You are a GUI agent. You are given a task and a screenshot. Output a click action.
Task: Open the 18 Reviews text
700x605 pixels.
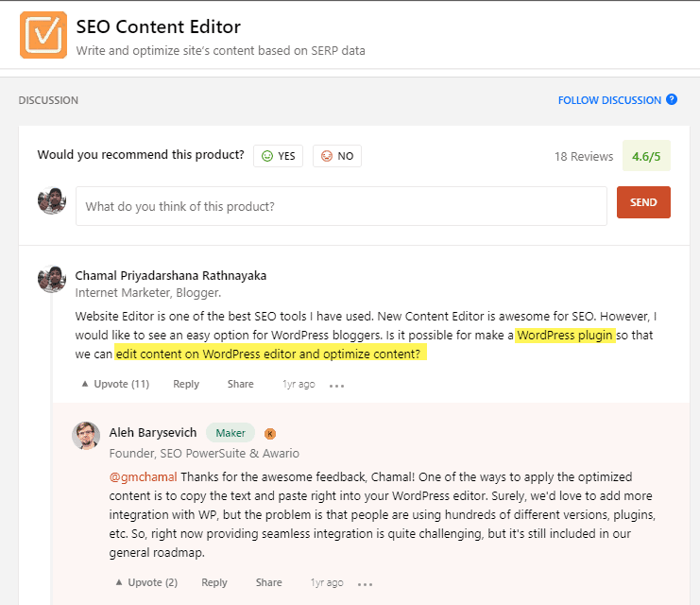(584, 156)
